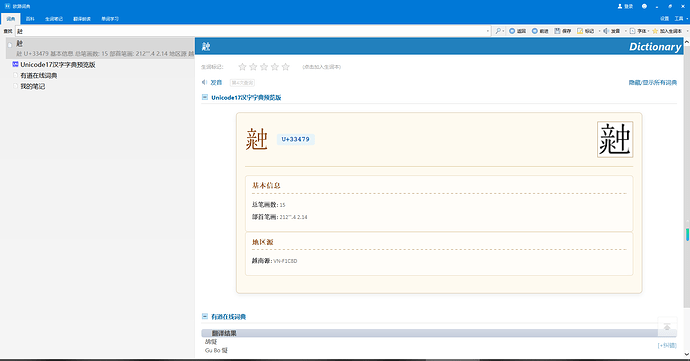The width and height of the screenshot is (690, 361).
Task: Click the 后退 (back) arrow icon
Action: pos(512,31)
